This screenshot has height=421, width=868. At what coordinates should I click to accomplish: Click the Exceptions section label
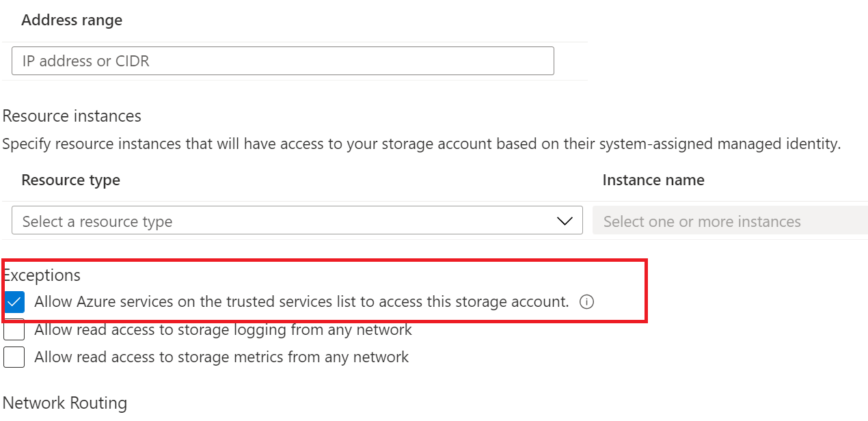tap(41, 275)
